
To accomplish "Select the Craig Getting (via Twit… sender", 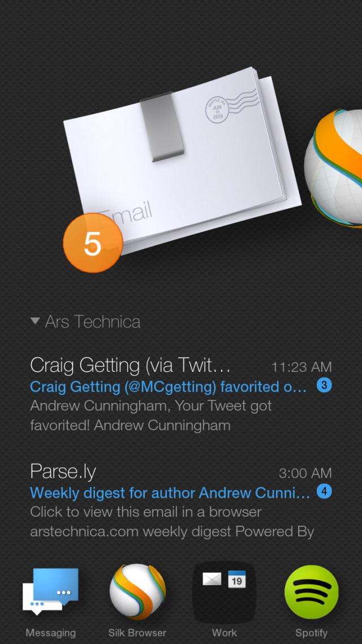I will 131,365.
